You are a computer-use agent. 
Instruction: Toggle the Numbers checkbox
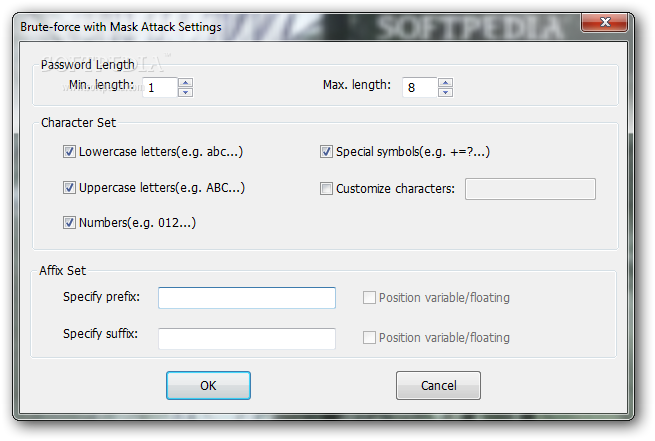coord(69,222)
